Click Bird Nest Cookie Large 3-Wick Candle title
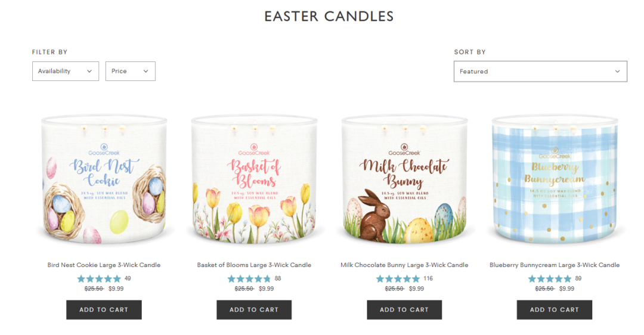Screen dimensions: 644x335 104,265
